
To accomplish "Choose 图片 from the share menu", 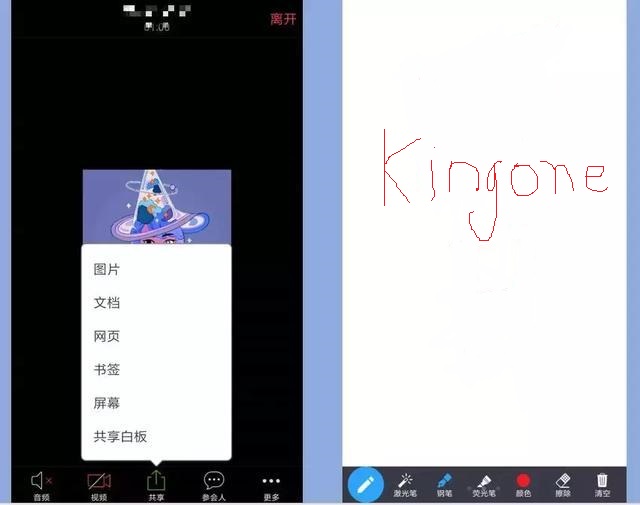I will (x=107, y=269).
